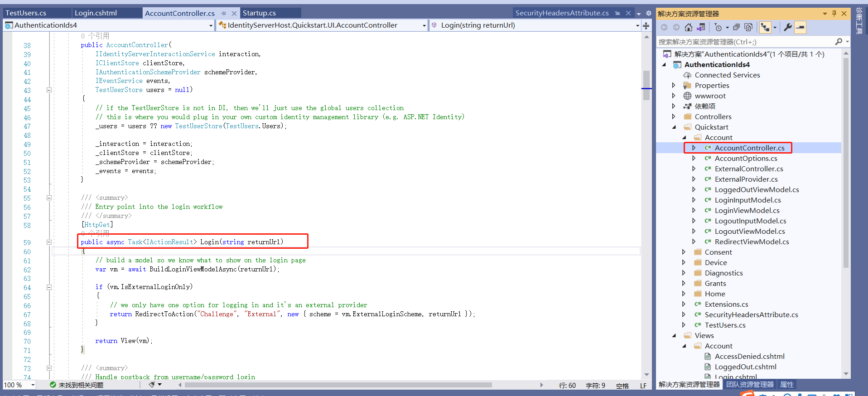868x396 pixels.
Task: Select ExternalController.cs file
Action: coord(749,169)
